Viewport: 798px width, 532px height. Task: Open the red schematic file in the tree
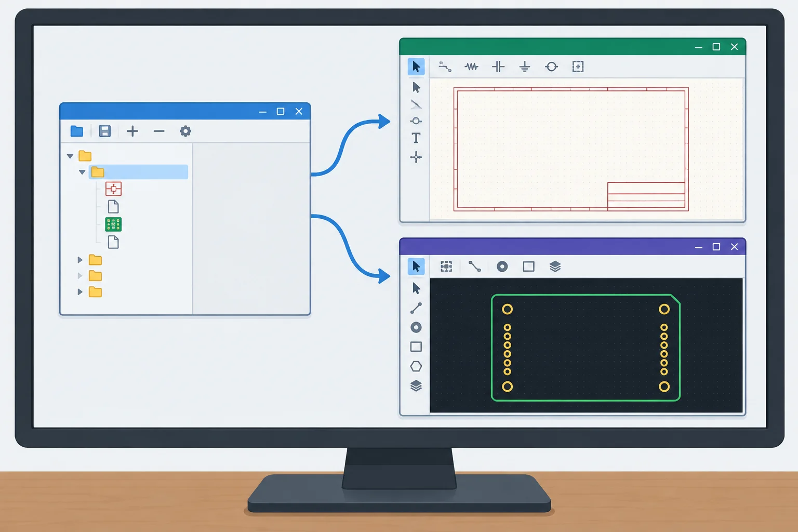(x=113, y=189)
